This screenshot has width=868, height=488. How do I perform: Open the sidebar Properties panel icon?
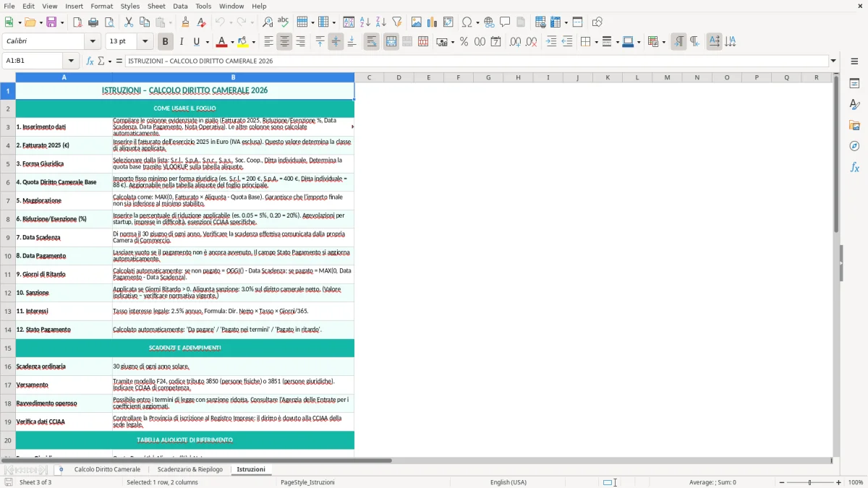[854, 84]
